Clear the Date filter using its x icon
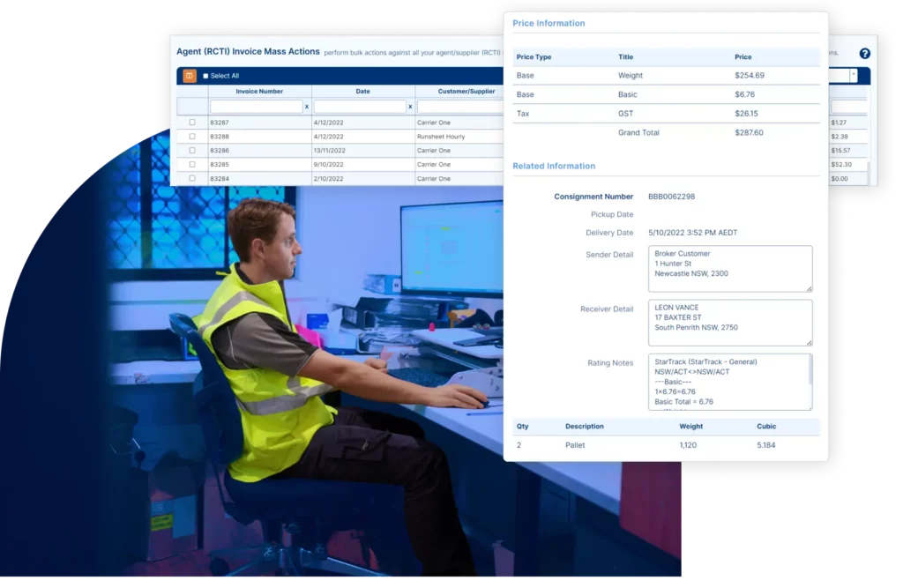This screenshot has width=903, height=588. (409, 106)
